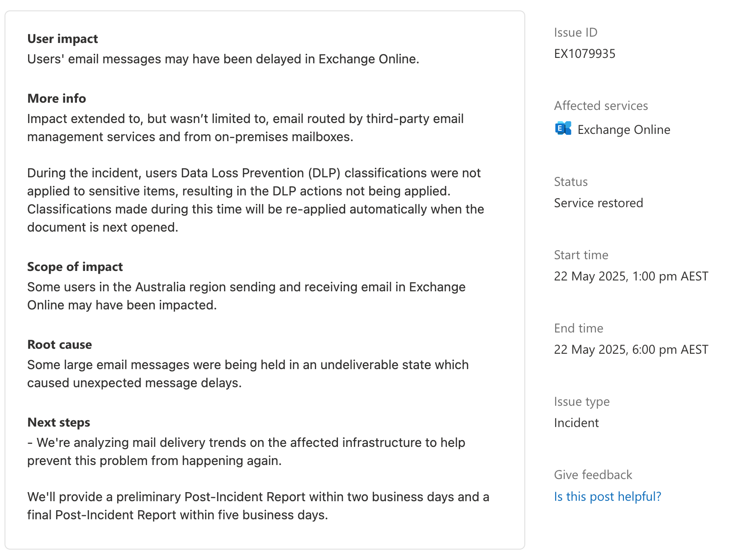This screenshot has height=560, width=751.
Task: Select the Exchange Online service name
Action: click(x=624, y=130)
